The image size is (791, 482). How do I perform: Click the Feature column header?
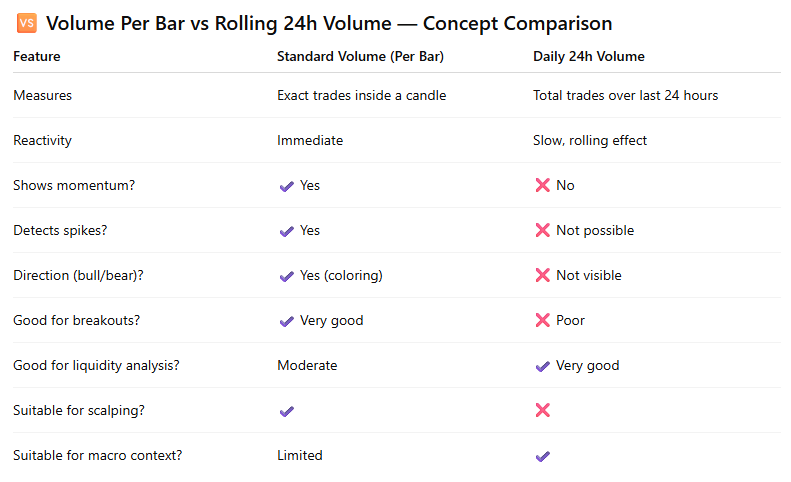click(36, 57)
